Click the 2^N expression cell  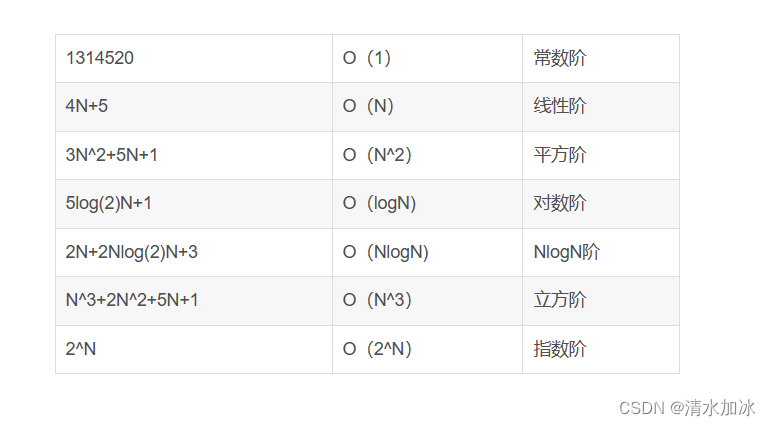[83, 349]
